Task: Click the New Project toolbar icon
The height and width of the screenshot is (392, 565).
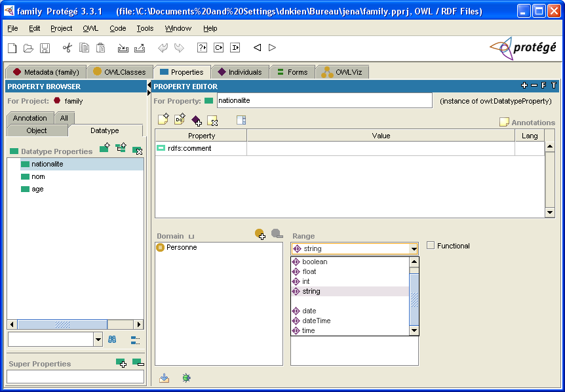Action: 12,48
